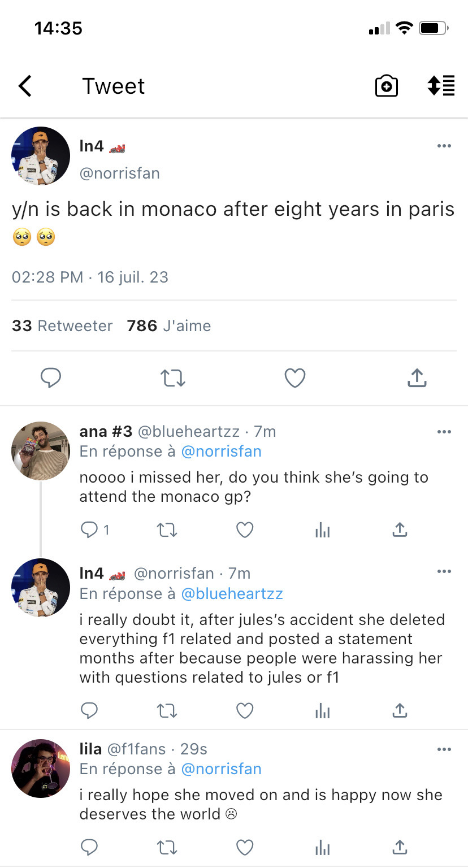Image resolution: width=468 pixels, height=868 pixels.
Task: Like ana's reply about monaco gp
Action: (x=244, y=530)
